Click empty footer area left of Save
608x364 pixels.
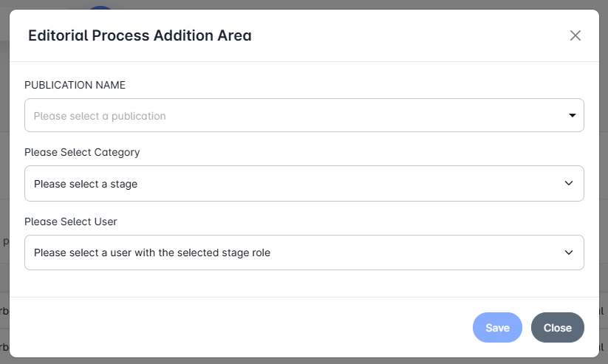point(244,328)
